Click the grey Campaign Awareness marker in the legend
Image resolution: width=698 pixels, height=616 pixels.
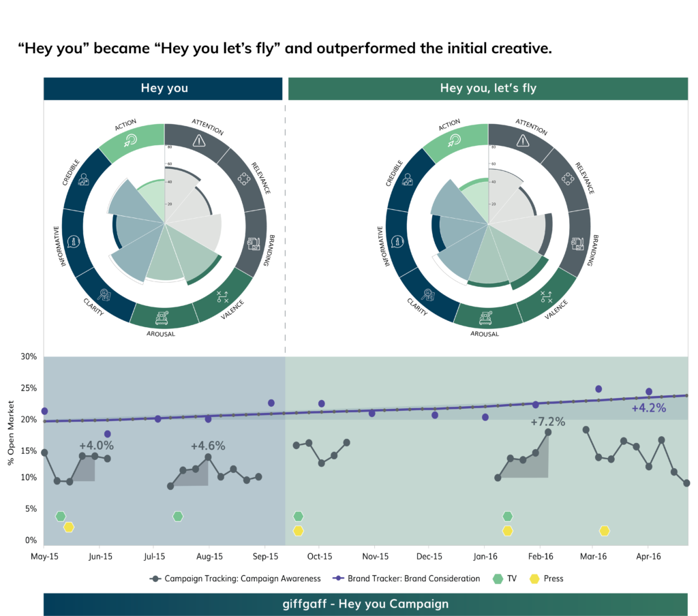tap(155, 579)
